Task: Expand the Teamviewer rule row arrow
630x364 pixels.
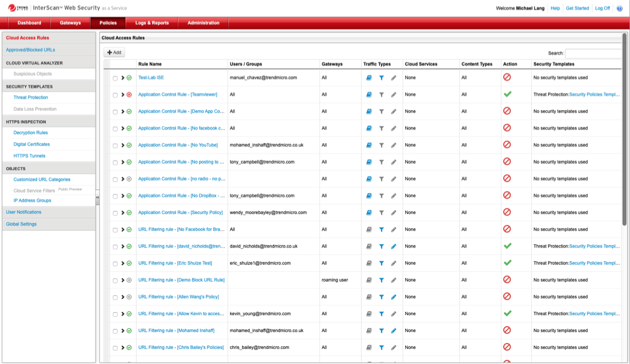Action: (x=123, y=94)
